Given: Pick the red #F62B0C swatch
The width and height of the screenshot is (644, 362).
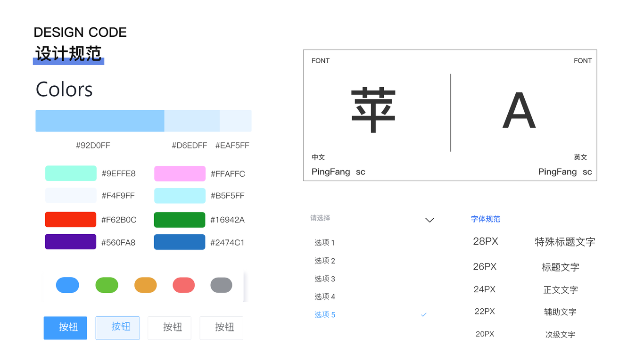Looking at the screenshot, I should [x=71, y=220].
